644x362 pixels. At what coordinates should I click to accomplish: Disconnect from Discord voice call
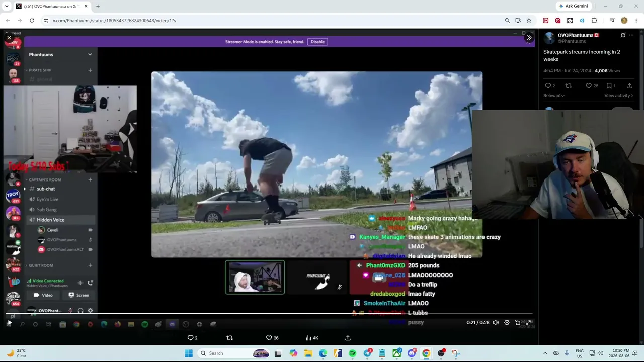click(x=90, y=283)
